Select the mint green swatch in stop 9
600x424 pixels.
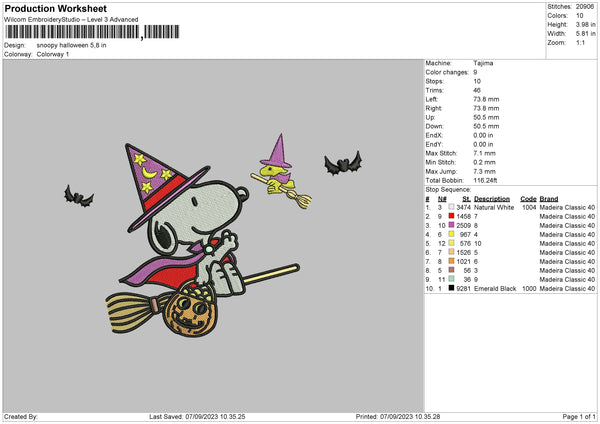[451, 279]
